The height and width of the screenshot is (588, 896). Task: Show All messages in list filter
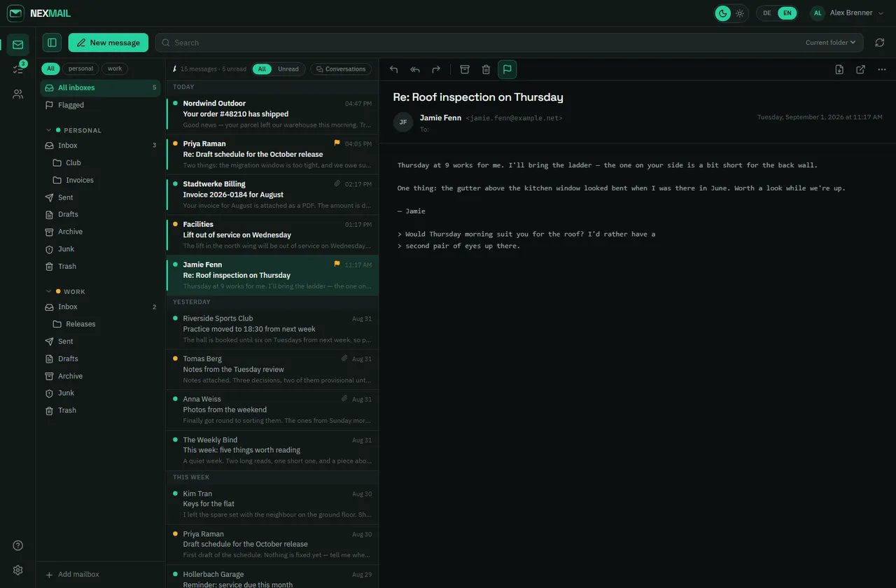pyautogui.click(x=262, y=69)
